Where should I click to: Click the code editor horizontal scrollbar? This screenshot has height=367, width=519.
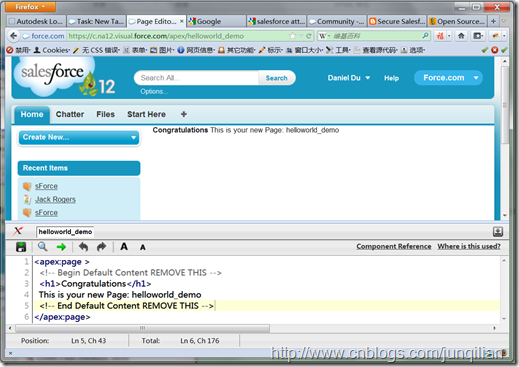point(142,328)
